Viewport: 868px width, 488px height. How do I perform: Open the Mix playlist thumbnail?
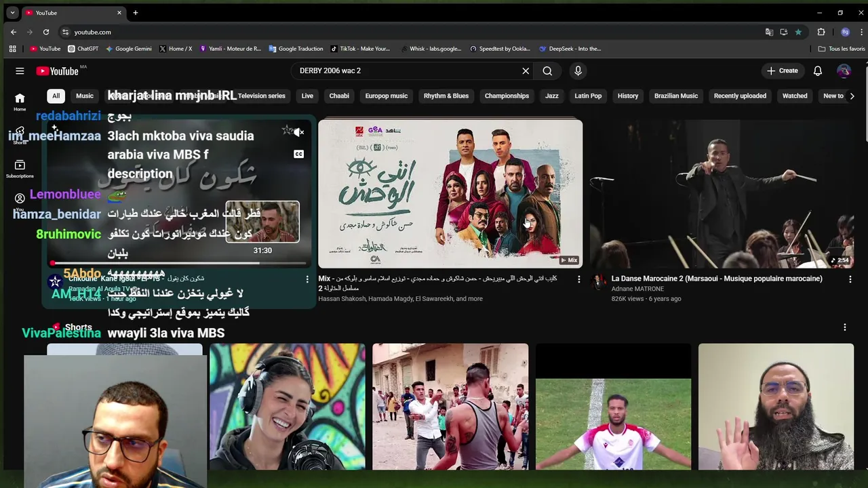tap(450, 193)
